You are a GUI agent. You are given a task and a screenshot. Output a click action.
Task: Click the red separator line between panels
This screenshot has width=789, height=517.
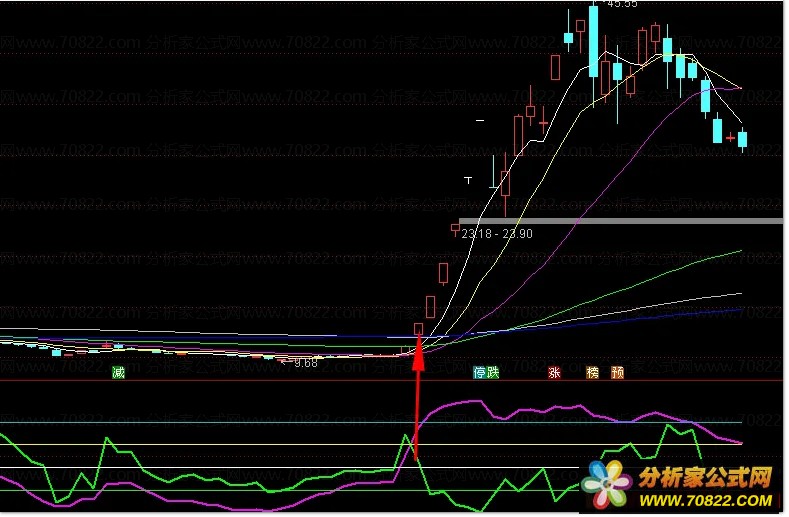click(391, 381)
